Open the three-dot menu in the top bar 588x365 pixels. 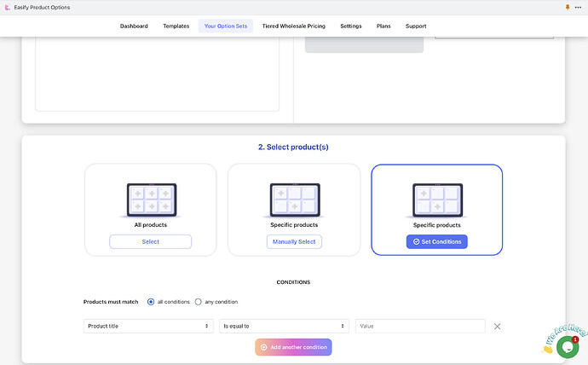pos(579,7)
